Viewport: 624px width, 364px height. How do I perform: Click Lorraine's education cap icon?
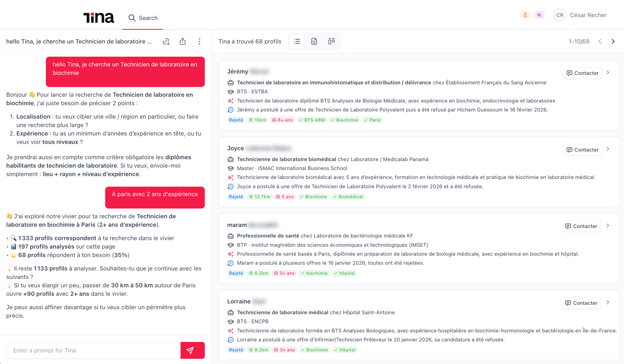[x=230, y=322]
